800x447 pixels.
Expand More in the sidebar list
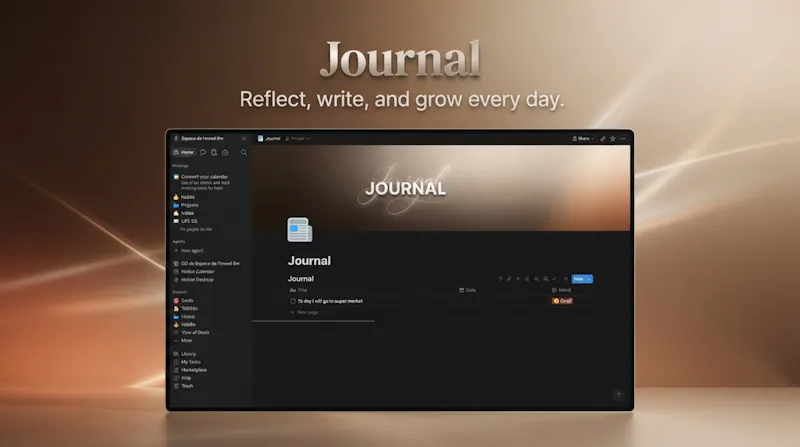tap(183, 340)
